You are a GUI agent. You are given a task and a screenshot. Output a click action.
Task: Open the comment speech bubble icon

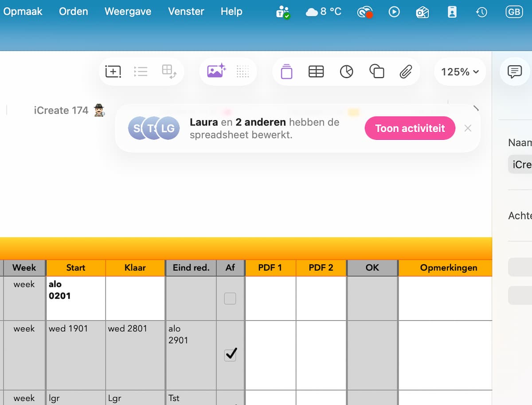pyautogui.click(x=514, y=71)
